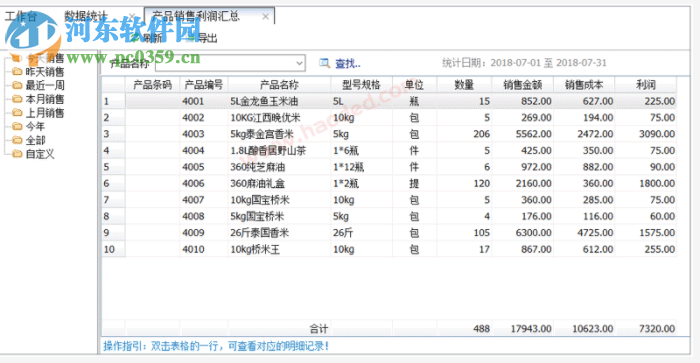Click the 上月销售 folder icon
Screen dimensions: 700x363
point(17,113)
